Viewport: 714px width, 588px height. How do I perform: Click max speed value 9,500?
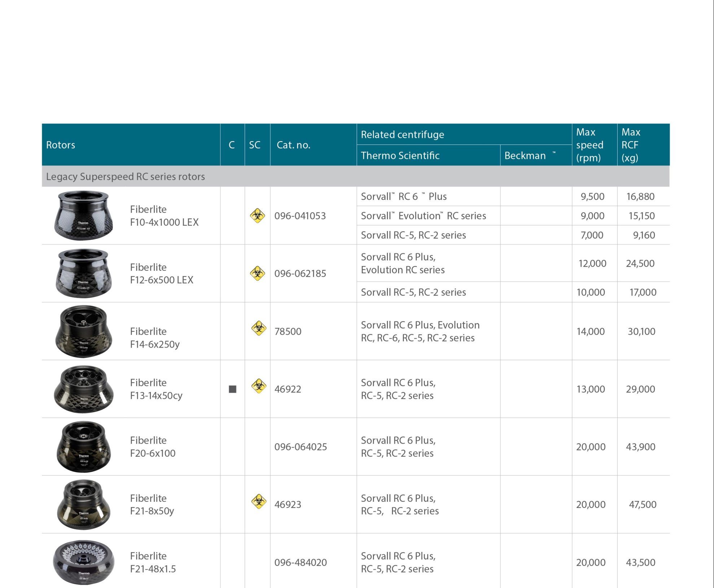(x=592, y=196)
